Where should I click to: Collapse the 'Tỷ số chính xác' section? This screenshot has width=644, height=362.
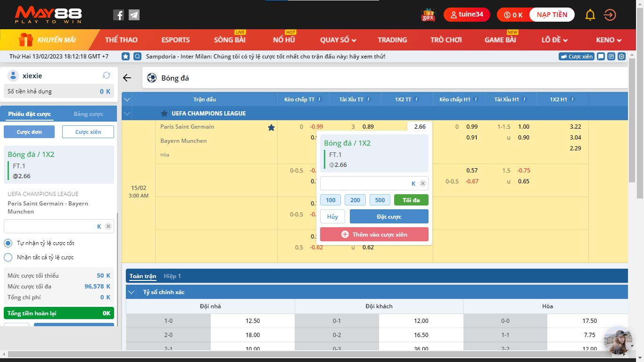coord(132,292)
